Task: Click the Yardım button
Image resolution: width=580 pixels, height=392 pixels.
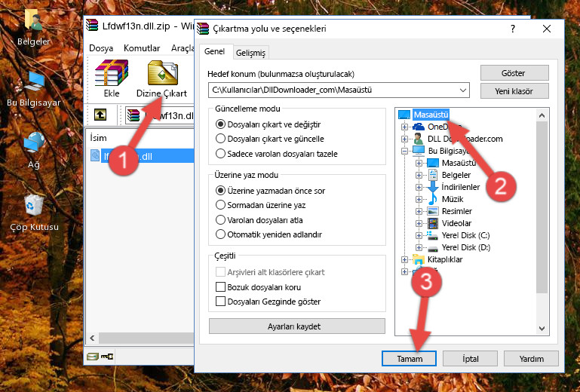Action: pyautogui.click(x=531, y=359)
